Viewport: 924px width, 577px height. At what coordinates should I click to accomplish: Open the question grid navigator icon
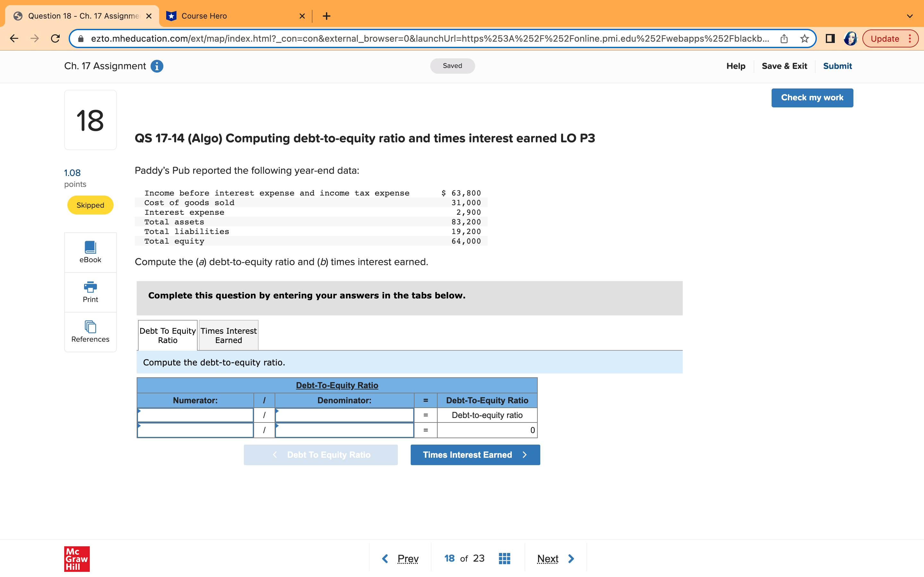[504, 558]
